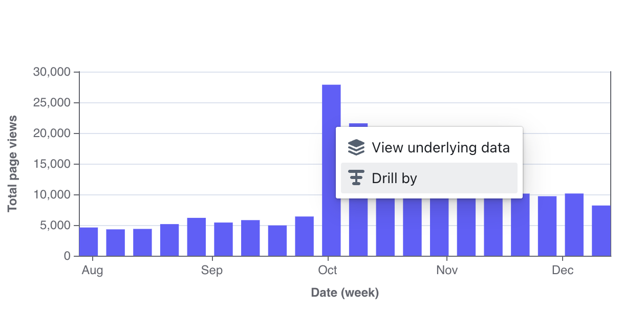Click the stacked layers icon
Screen dimensions: 644x312
356,148
